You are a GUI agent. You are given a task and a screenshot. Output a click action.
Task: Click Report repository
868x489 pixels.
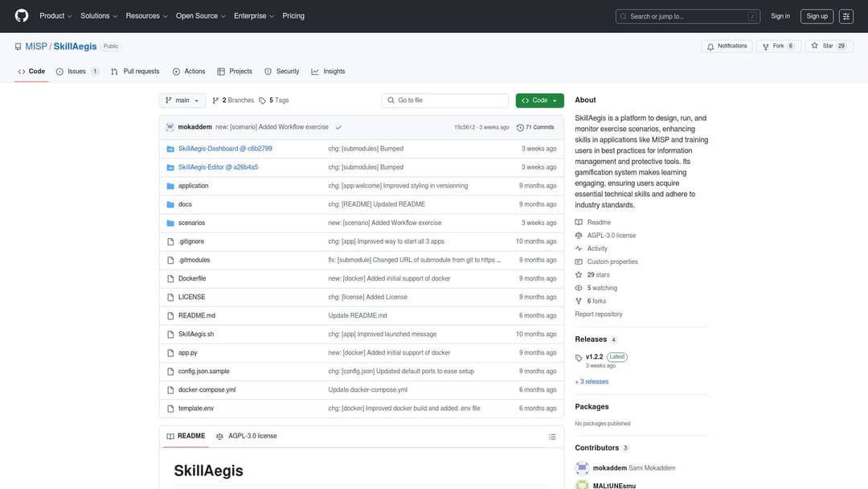tap(599, 314)
